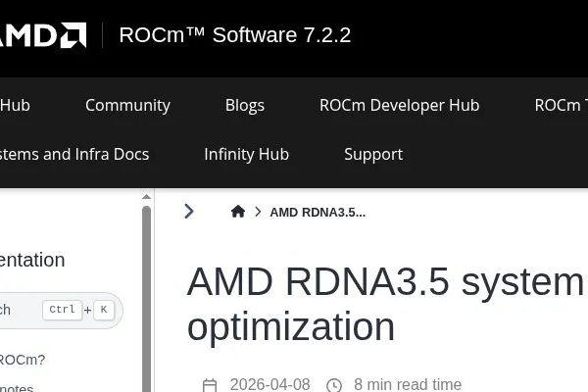This screenshot has height=392, width=588.
Task: Open Infinity Hub in the navigation
Action: [246, 154]
